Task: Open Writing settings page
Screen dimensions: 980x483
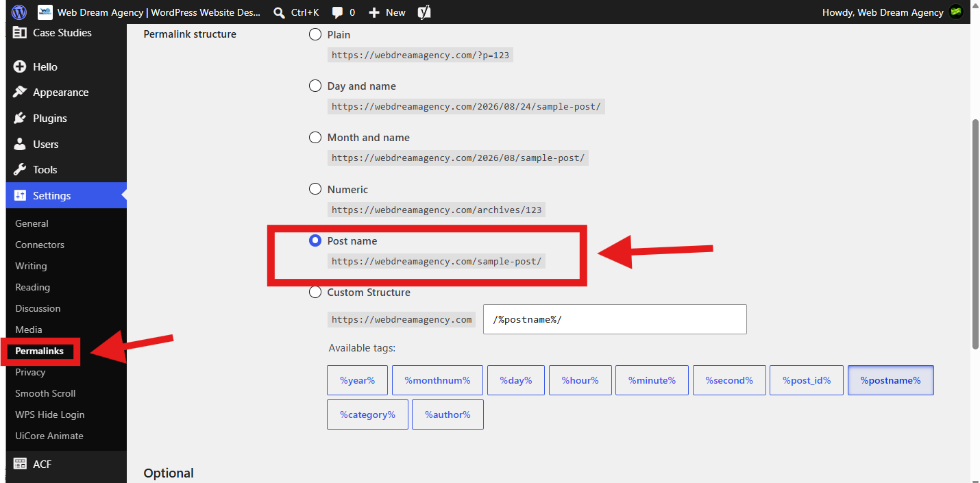Action: point(31,266)
